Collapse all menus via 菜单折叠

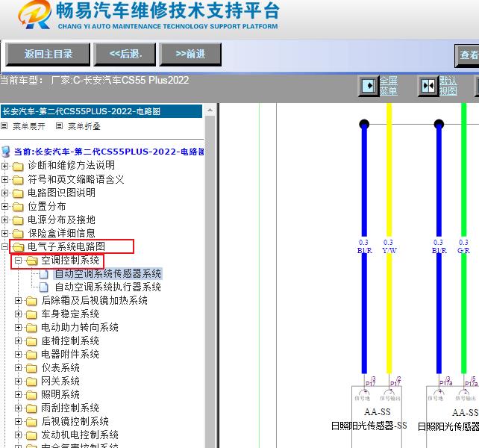(84, 126)
